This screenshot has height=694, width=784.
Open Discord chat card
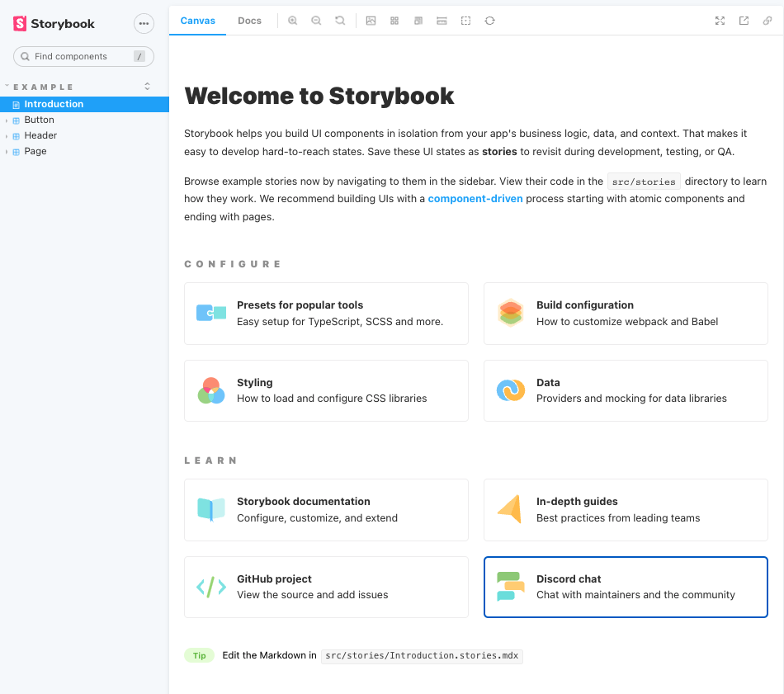coord(626,587)
